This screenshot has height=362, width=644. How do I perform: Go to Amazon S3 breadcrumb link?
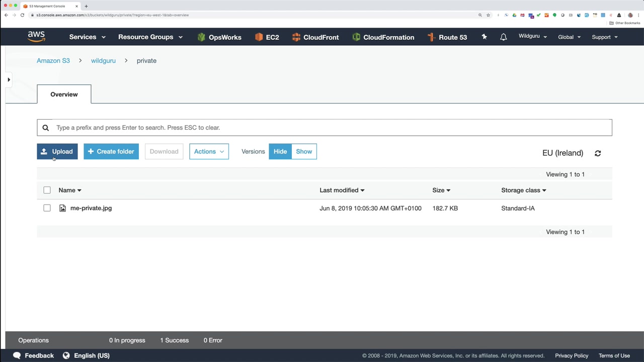[53, 60]
